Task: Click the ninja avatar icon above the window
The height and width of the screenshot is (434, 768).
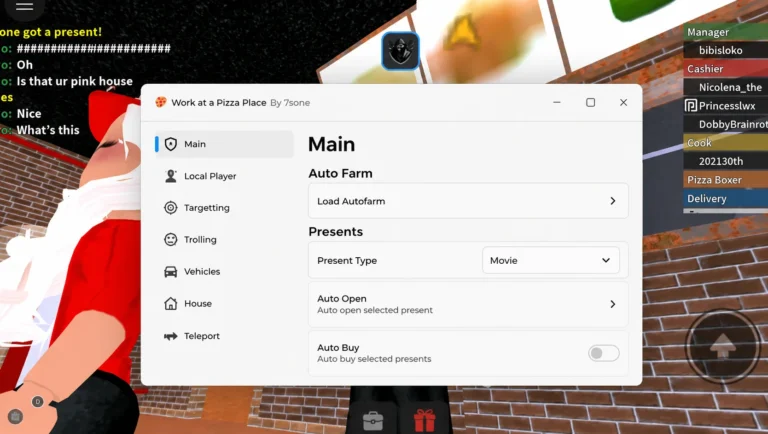Action: (x=400, y=51)
